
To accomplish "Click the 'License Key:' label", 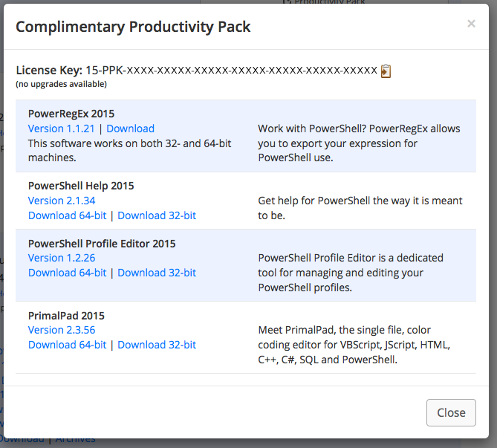I will [x=49, y=70].
